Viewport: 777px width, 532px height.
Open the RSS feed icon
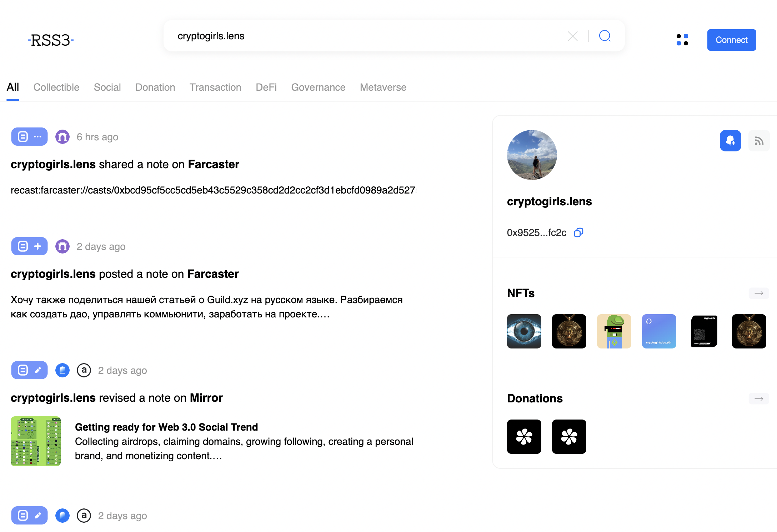click(x=759, y=141)
